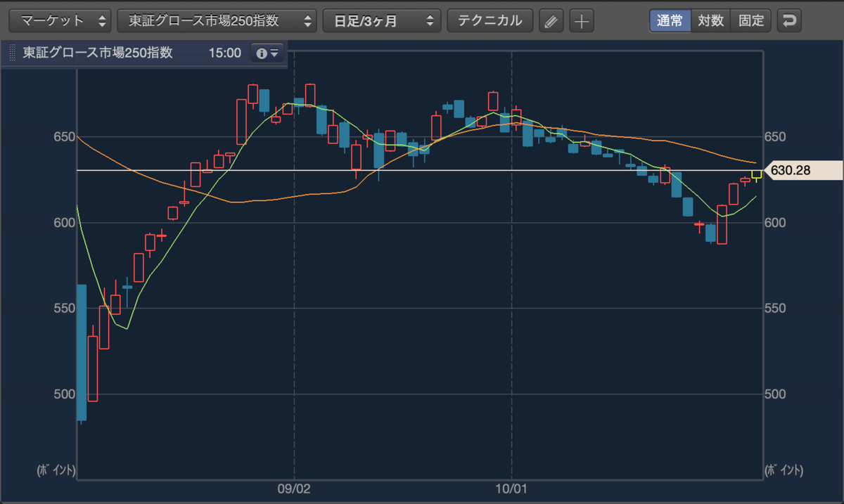Open the マーケット dropdown
Image resolution: width=844 pixels, height=504 pixels.
pos(59,20)
